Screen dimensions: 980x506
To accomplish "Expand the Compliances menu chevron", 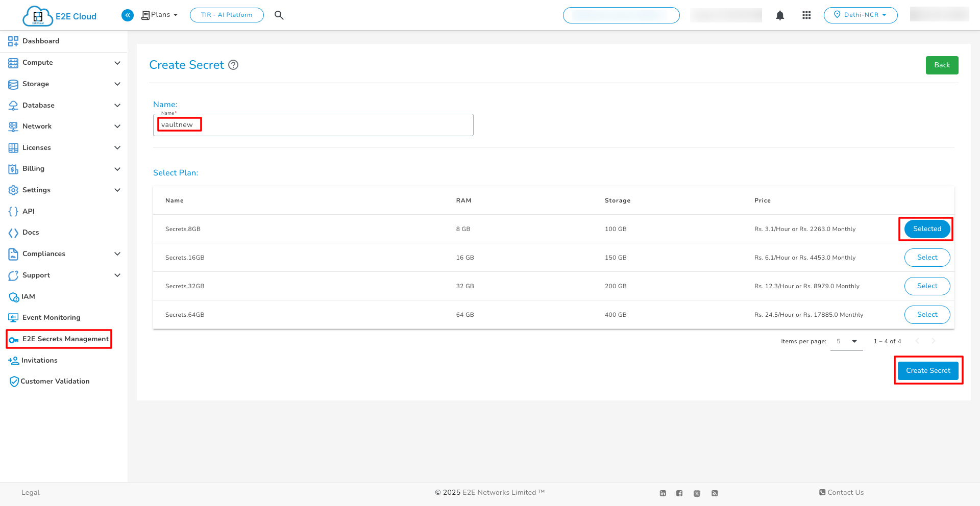I will [x=117, y=254].
